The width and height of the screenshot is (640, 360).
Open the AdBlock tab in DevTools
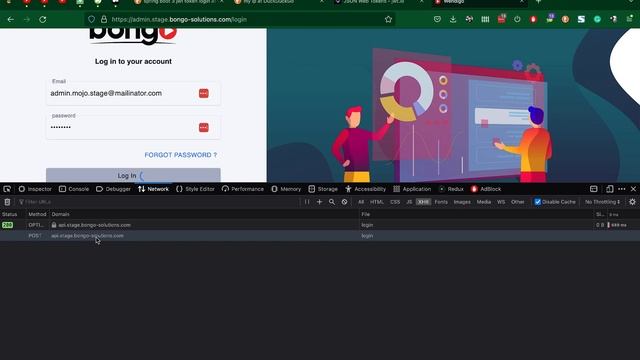(x=486, y=189)
